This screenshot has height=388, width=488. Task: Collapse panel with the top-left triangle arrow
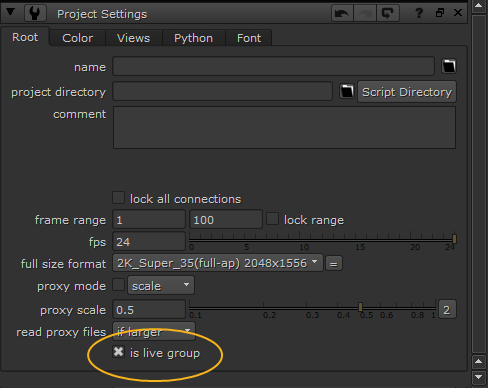pyautogui.click(x=10, y=12)
